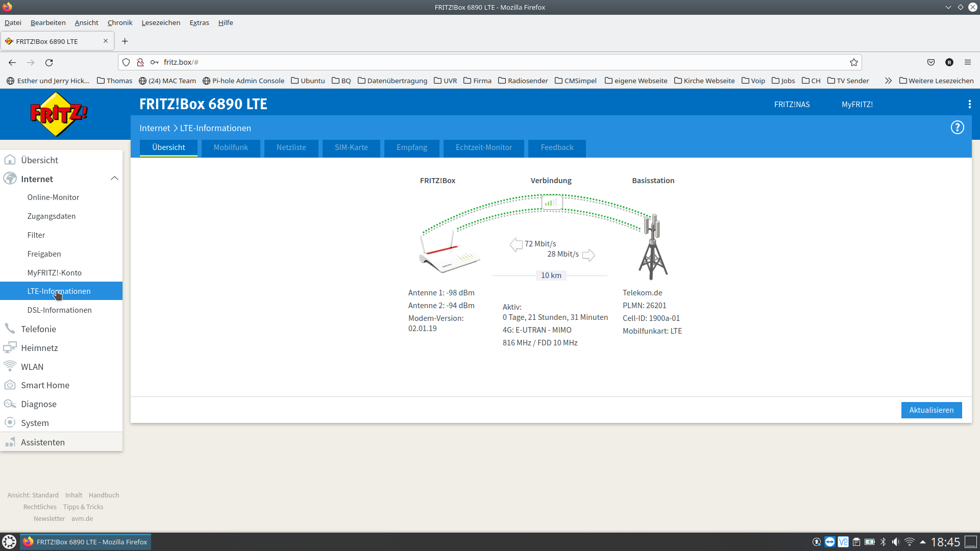
Task: Switch to the Netzliste tab
Action: (291, 147)
